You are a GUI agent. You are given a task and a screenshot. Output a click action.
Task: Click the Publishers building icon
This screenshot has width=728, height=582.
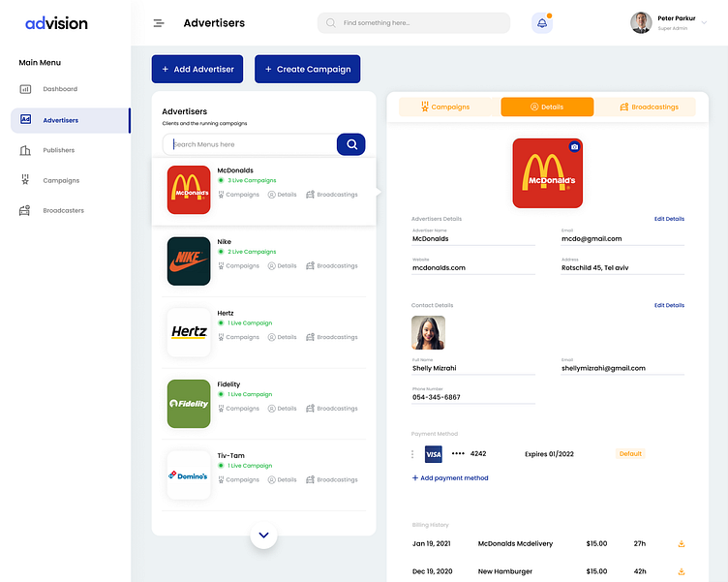point(25,150)
